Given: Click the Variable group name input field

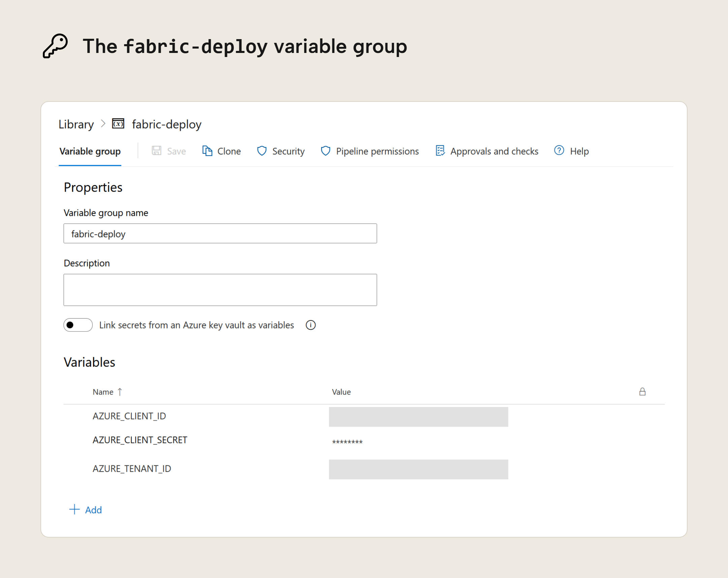Looking at the screenshot, I should pos(220,233).
